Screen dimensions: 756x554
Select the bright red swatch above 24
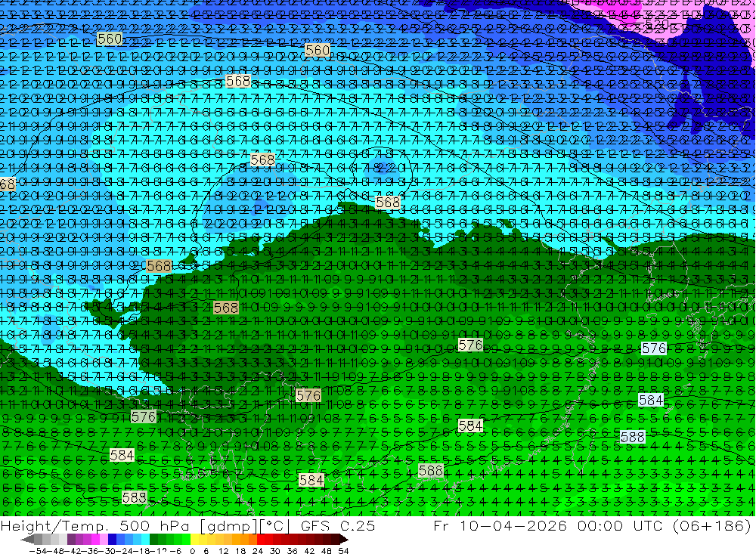(261, 540)
